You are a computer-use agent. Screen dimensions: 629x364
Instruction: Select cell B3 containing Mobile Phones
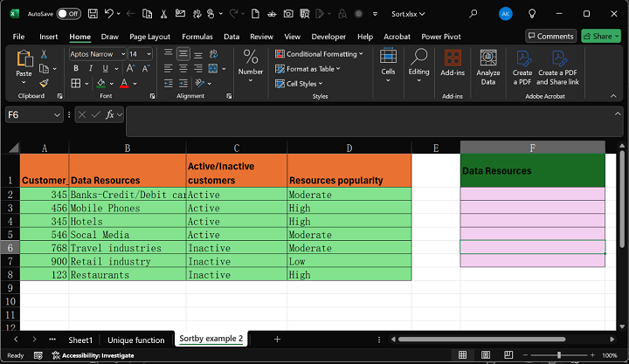point(127,209)
